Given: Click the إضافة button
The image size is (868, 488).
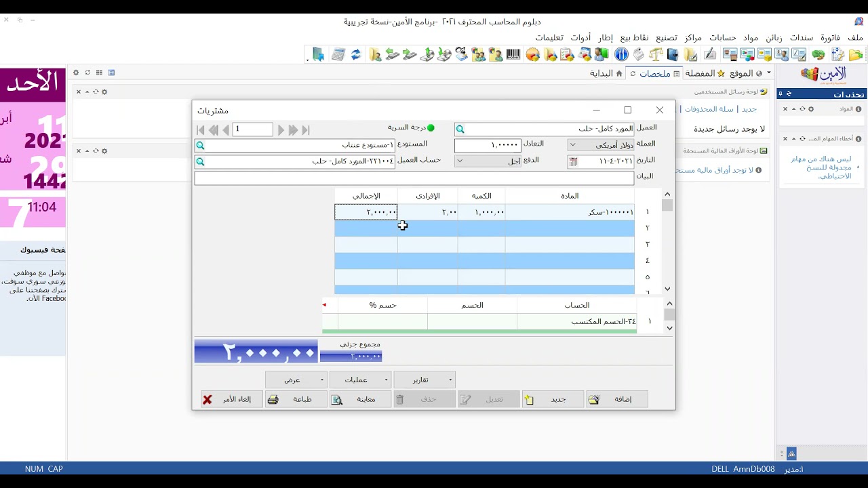Looking at the screenshot, I should [x=617, y=399].
